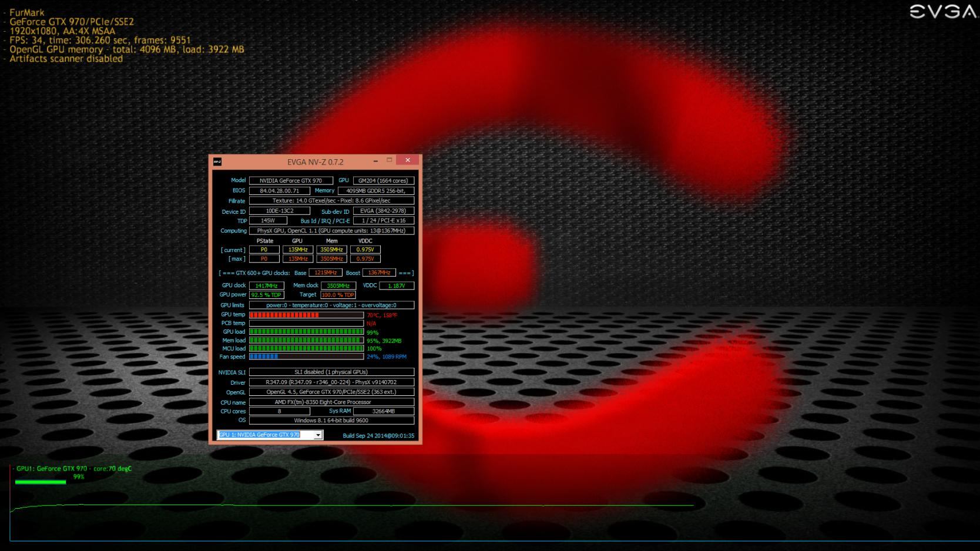This screenshot has height=551, width=980.
Task: Minimize the EVGA NV-Z window
Action: pos(375,160)
